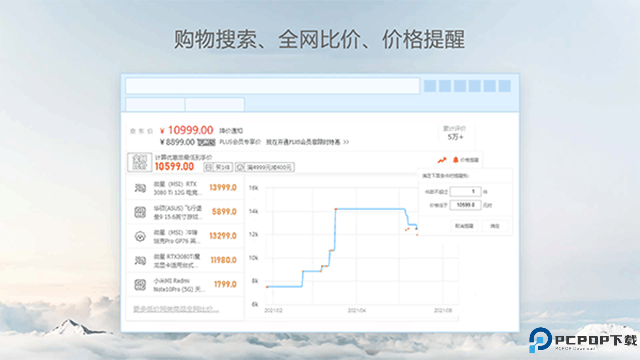Click the 5899.0 price
This screenshot has height=360, width=640.
point(224,211)
